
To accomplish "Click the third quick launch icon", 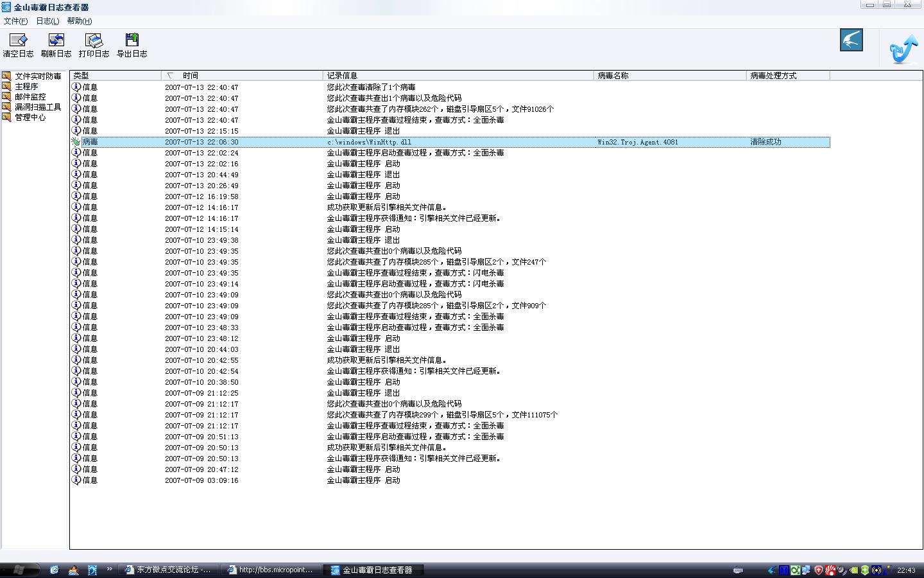I will 92,570.
